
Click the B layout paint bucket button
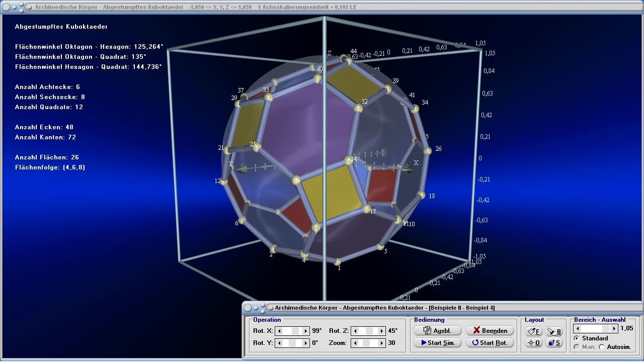click(x=554, y=331)
